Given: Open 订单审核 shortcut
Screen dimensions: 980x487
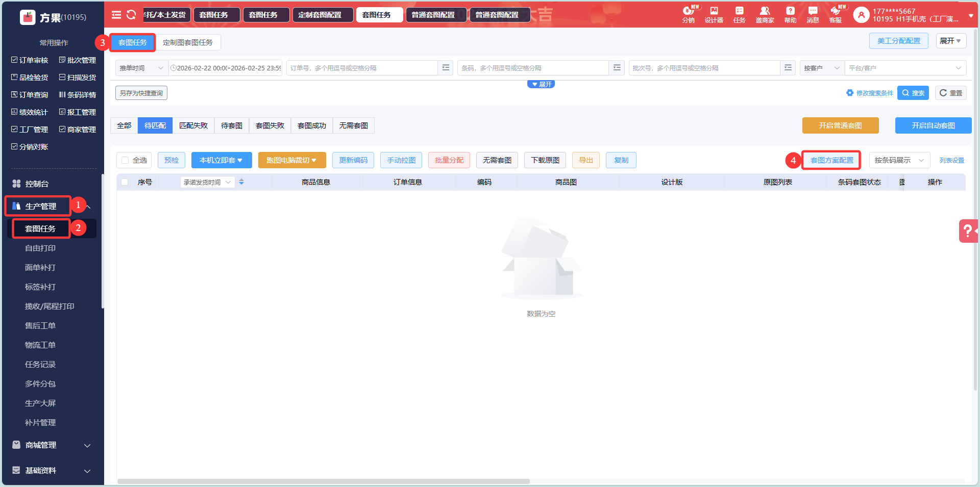Looking at the screenshot, I should [30, 60].
